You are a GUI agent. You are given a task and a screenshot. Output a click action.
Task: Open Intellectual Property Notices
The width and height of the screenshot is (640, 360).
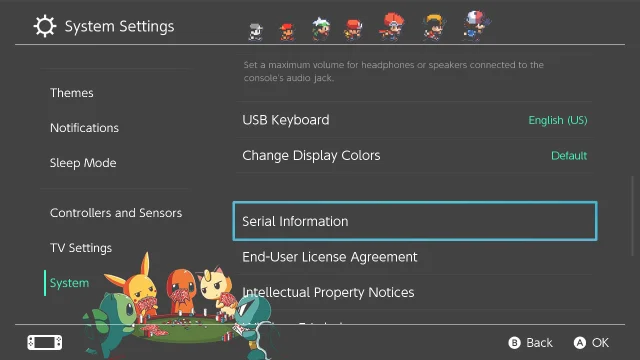coord(414,292)
